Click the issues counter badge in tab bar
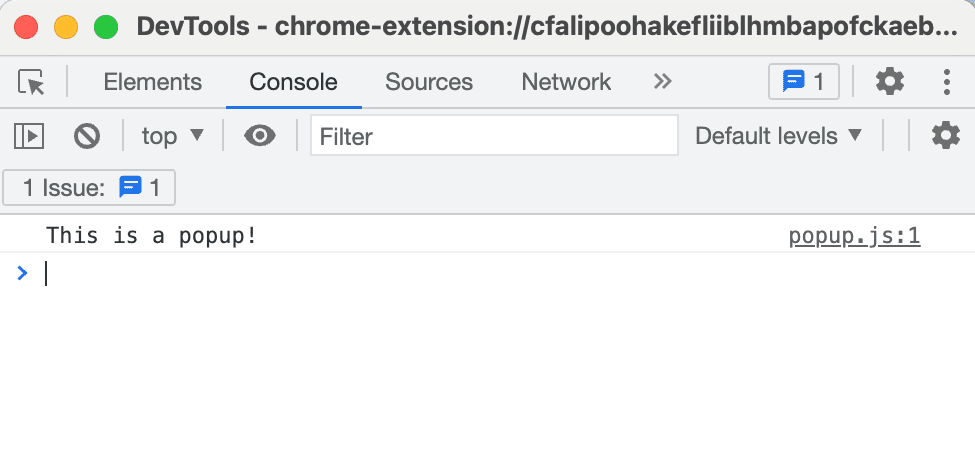The height and width of the screenshot is (456, 975). (803, 82)
